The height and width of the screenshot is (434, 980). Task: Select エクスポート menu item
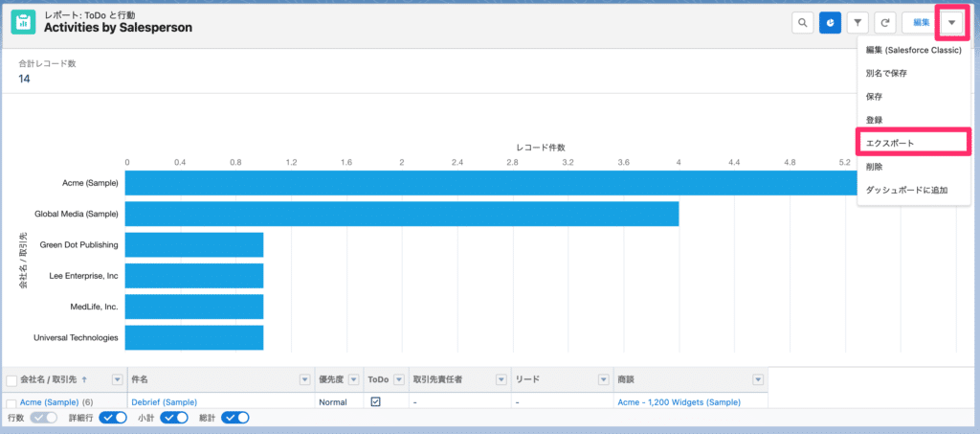pyautogui.click(x=913, y=143)
